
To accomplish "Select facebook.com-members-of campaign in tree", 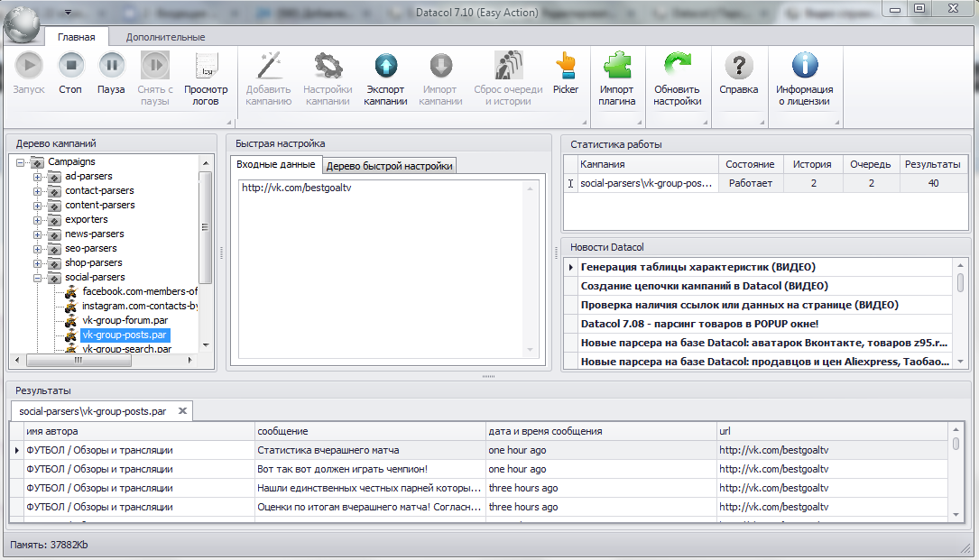I will (140, 291).
